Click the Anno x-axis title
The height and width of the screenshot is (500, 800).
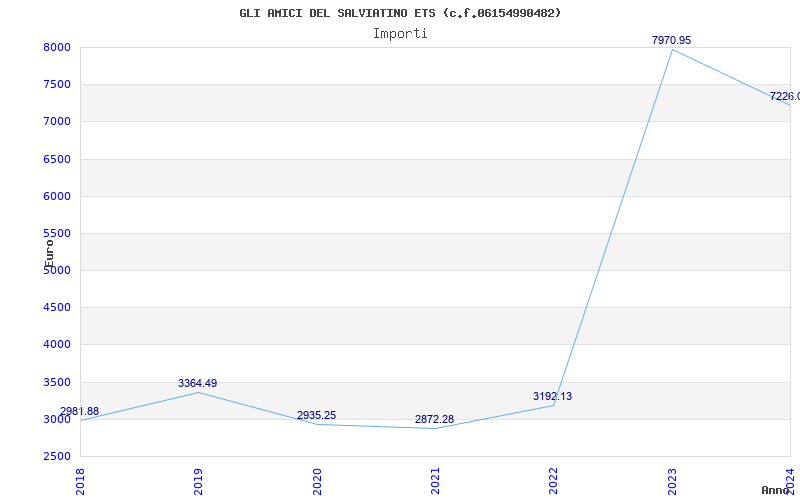(x=776, y=490)
